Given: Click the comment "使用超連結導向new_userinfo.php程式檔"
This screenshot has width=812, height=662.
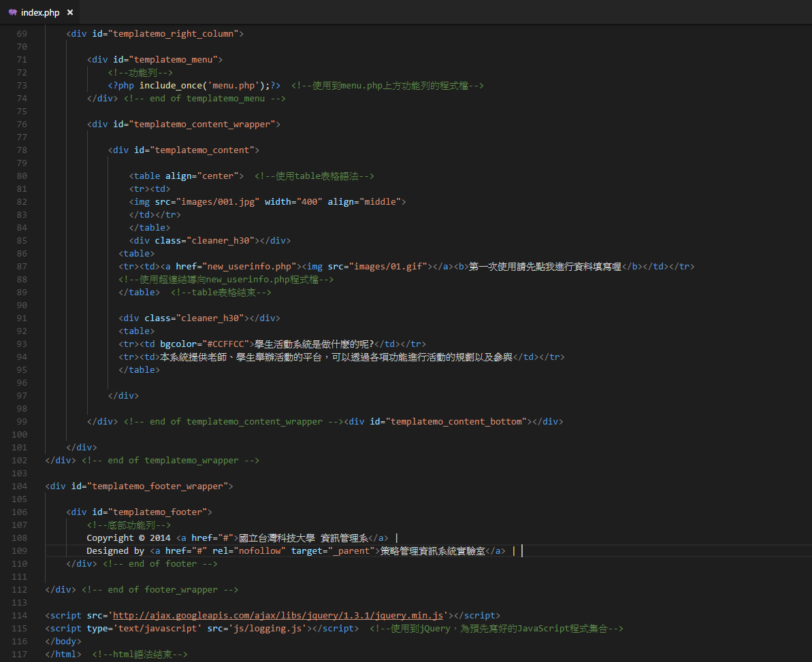Looking at the screenshot, I should pos(226,280).
